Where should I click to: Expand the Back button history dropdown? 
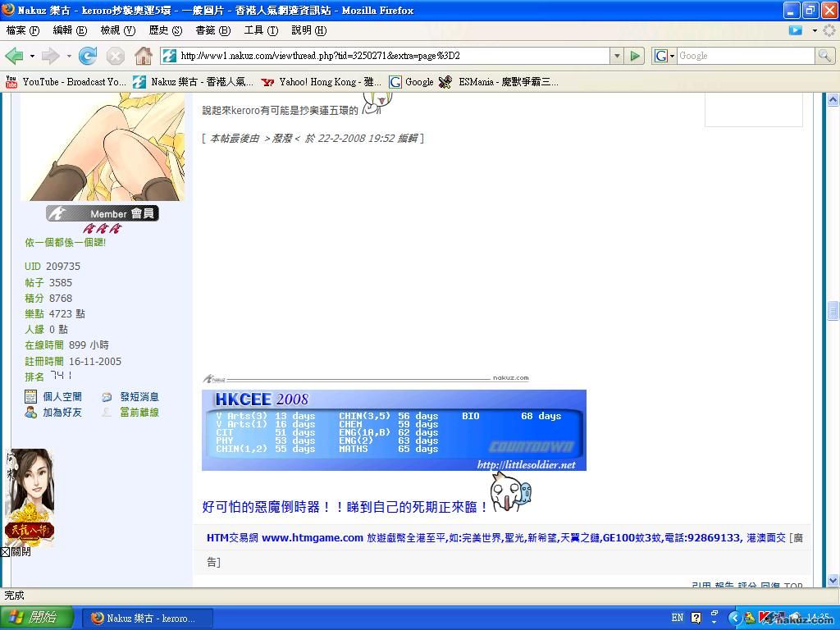(32, 56)
